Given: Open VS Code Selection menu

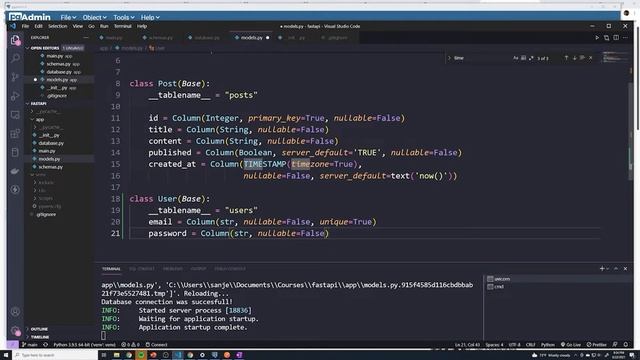Looking at the screenshot, I should pyautogui.click(x=58, y=26).
